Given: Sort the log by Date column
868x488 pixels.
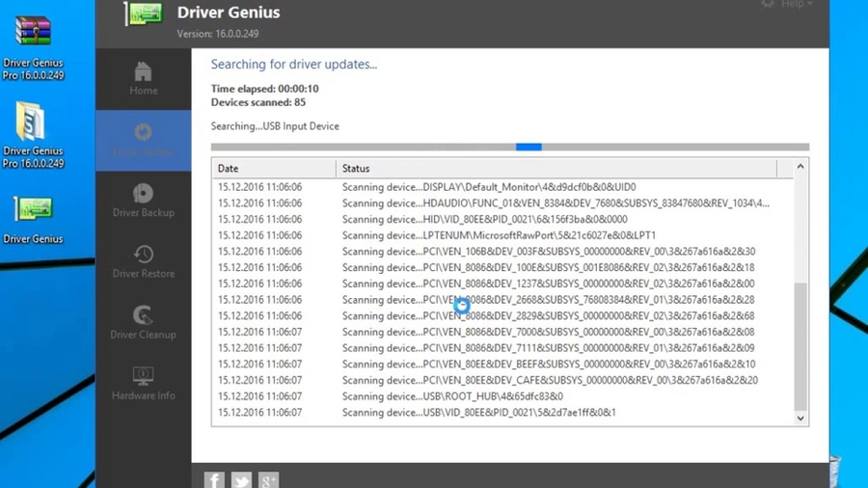Looking at the screenshot, I should click(x=273, y=169).
